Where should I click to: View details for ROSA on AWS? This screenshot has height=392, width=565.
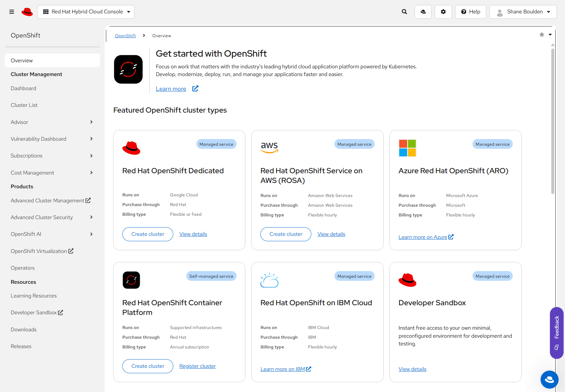[x=331, y=234]
